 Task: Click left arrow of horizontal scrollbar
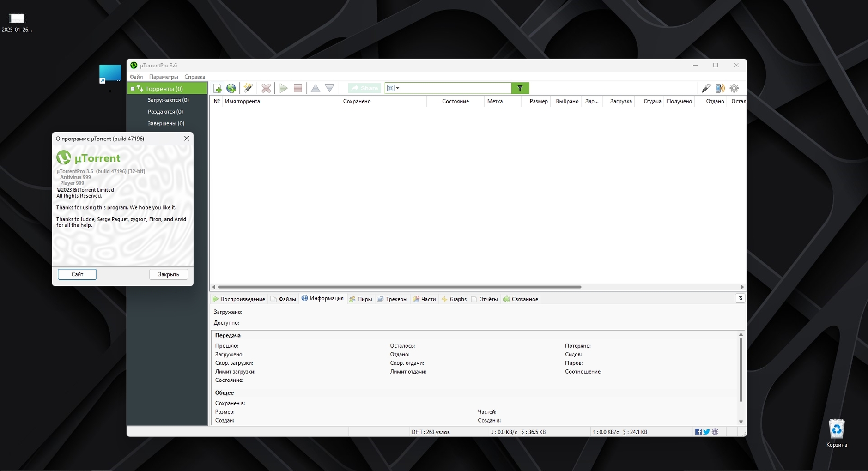coord(213,287)
